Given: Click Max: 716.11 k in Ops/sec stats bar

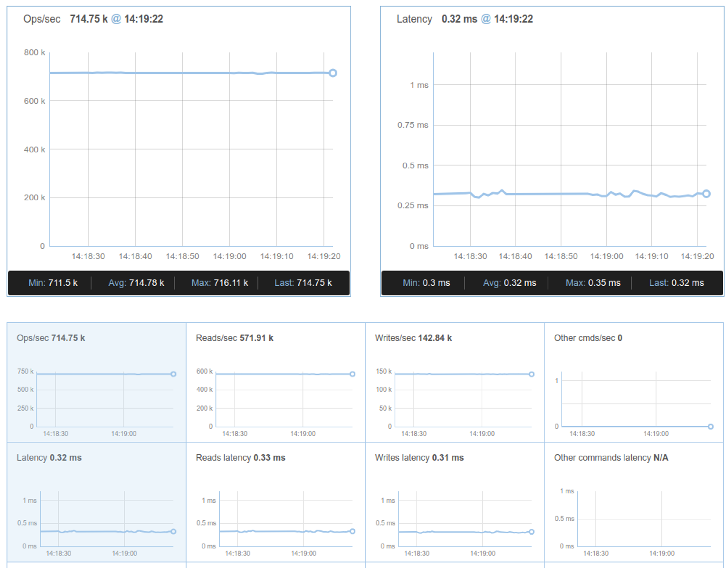Looking at the screenshot, I should tap(220, 283).
